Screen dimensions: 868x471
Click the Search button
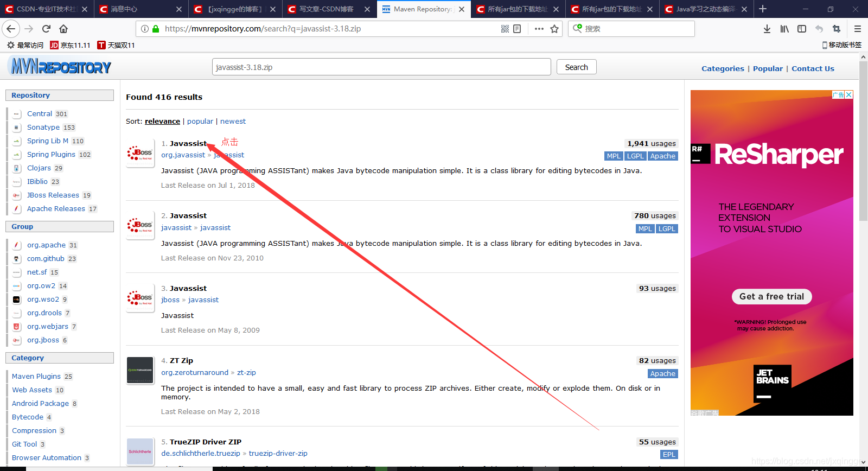pos(576,67)
